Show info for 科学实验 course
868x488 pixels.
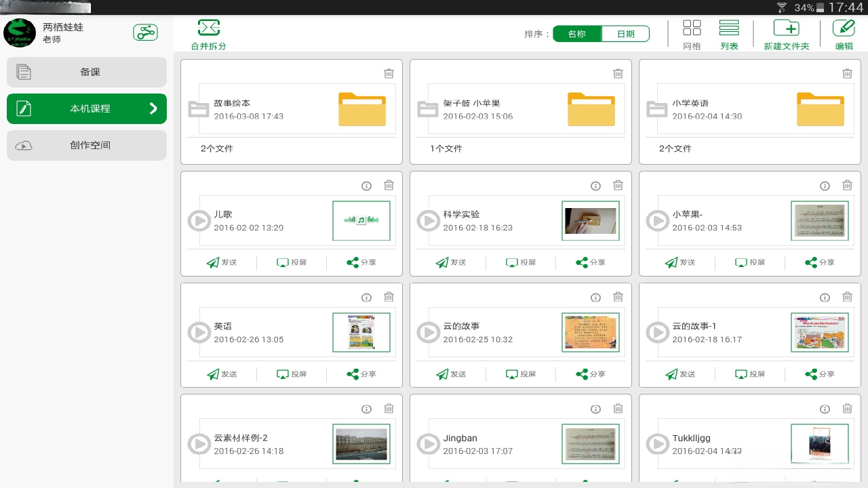(596, 186)
